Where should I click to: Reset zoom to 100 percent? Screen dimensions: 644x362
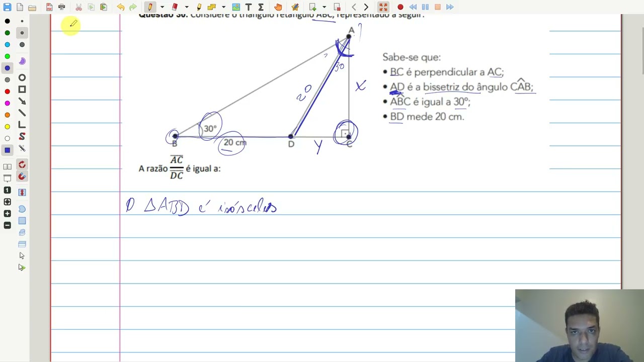point(7,190)
